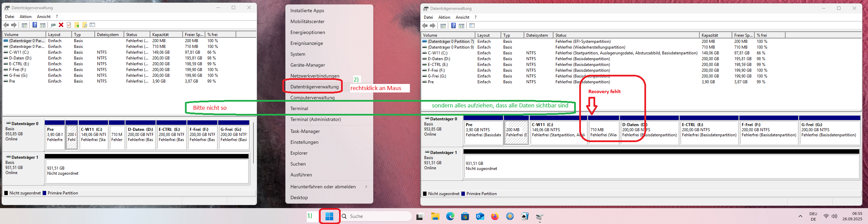Open Task View icon on taskbar
The width and height of the screenshot is (868, 224).
tap(420, 216)
